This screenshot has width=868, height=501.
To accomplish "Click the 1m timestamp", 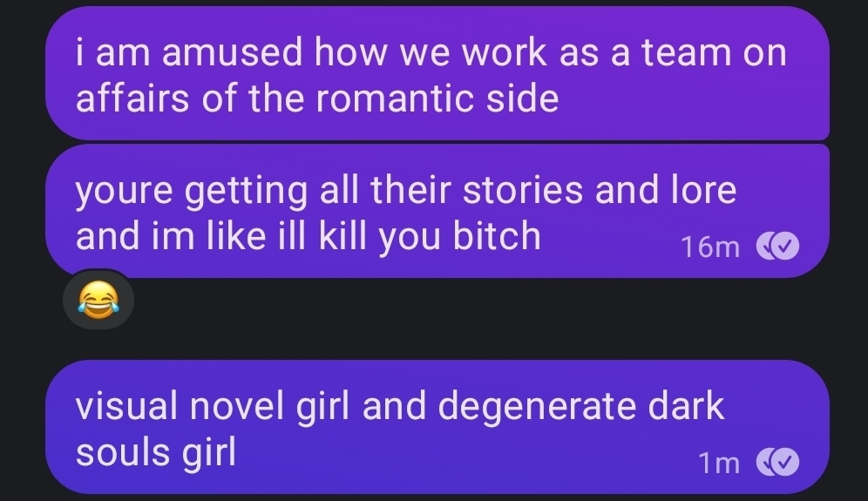I will (719, 463).
